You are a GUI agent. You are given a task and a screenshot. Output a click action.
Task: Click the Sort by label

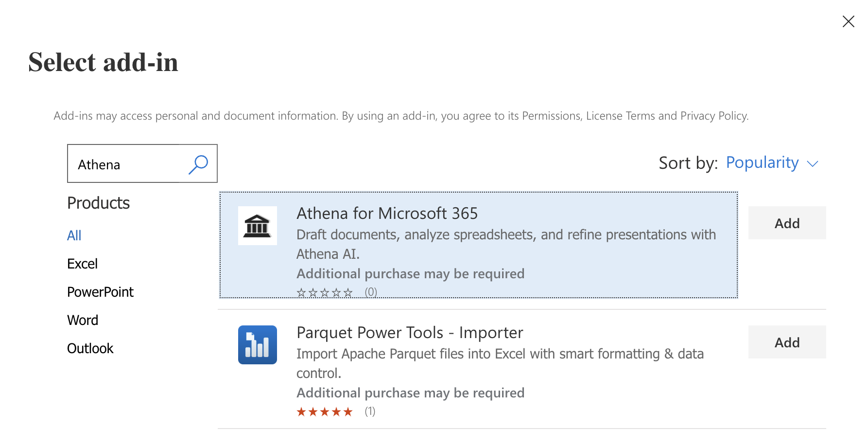pos(688,162)
